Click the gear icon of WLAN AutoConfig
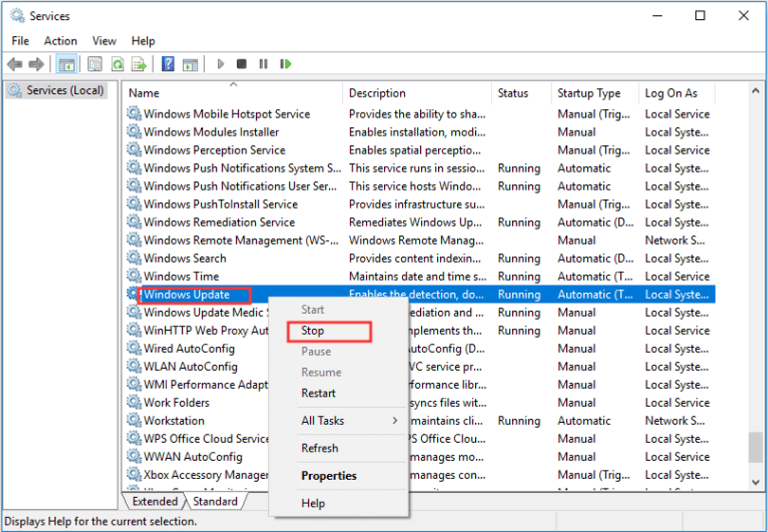This screenshot has height=532, width=768. [134, 366]
